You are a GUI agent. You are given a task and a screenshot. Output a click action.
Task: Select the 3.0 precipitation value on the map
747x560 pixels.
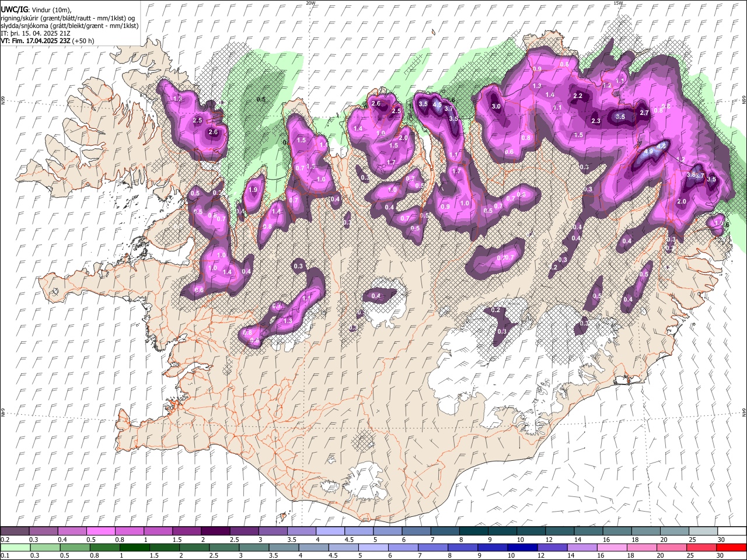496,107
